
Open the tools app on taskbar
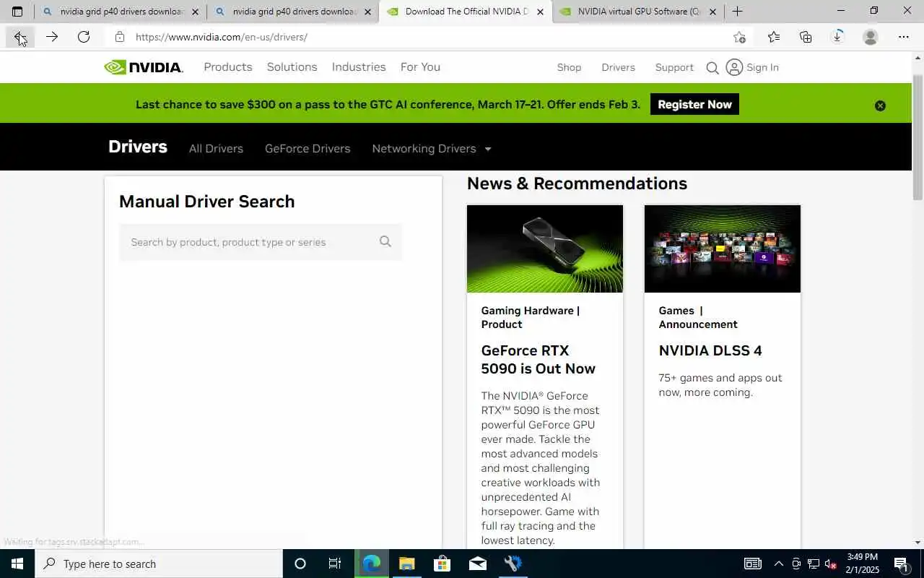(513, 564)
